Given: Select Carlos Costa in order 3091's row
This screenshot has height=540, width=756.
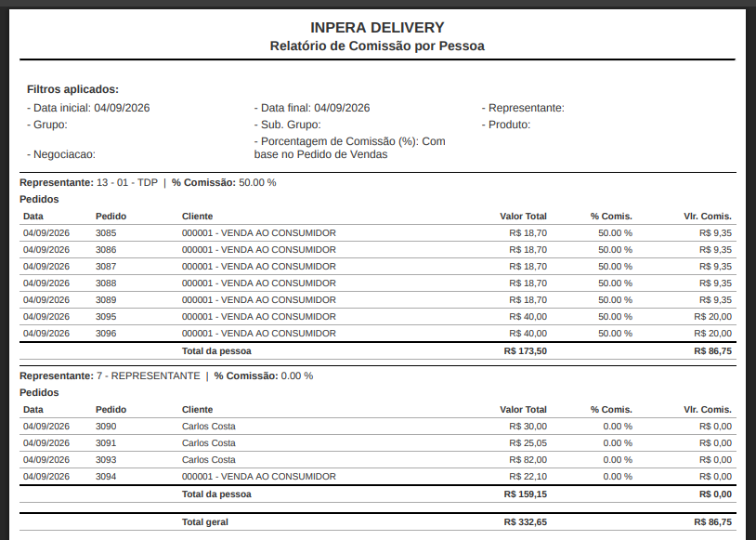Looking at the screenshot, I should 209,443.
